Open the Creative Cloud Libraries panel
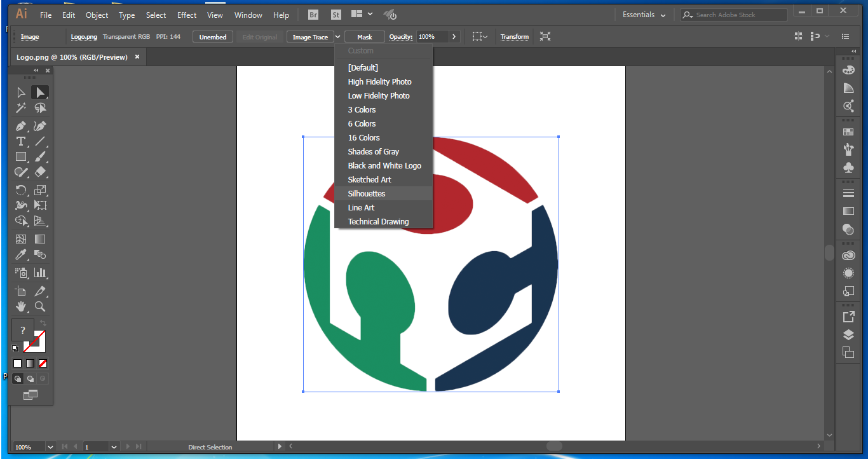868x459 pixels. click(x=848, y=256)
